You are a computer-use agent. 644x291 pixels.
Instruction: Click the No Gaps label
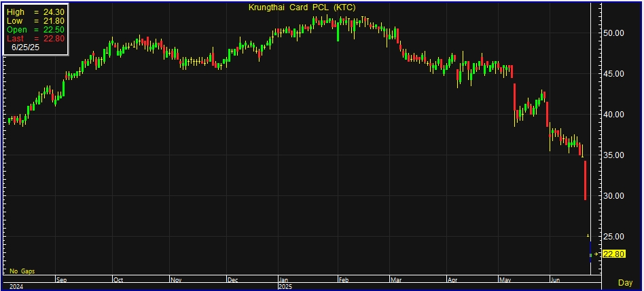tap(22, 271)
